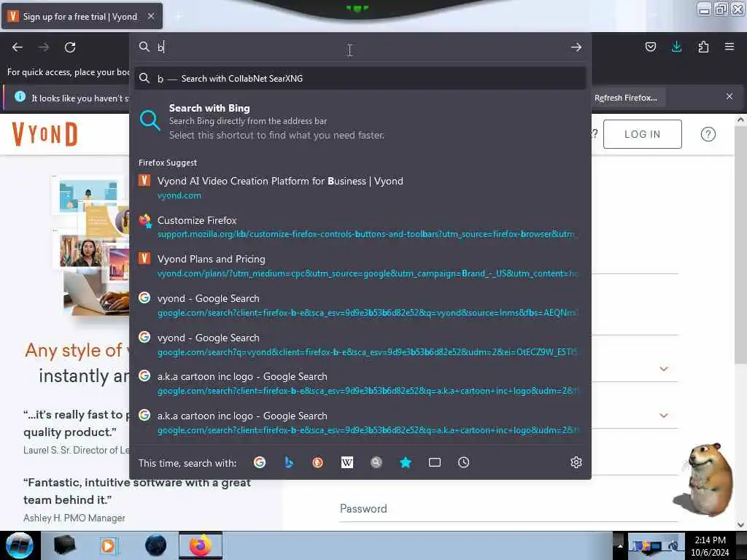This screenshot has height=560, width=747.
Task: Search this time with DuckDuckGo icon
Action: tap(318, 462)
